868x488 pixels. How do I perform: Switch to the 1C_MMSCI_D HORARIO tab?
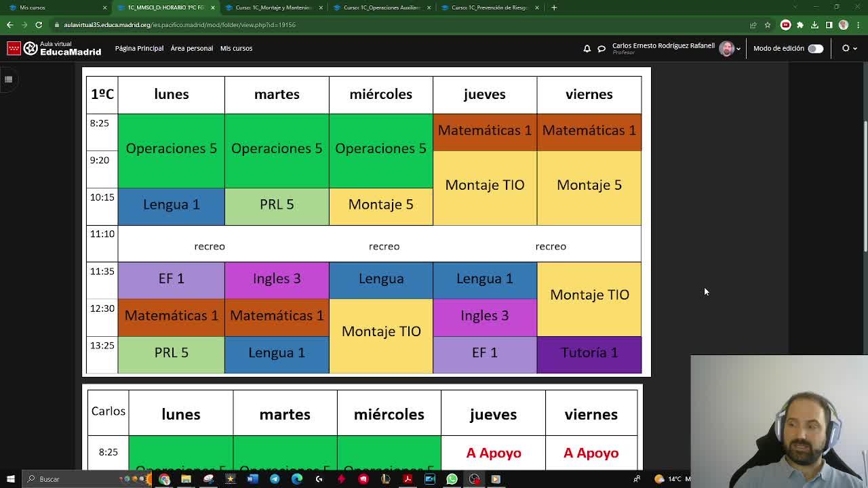[x=166, y=7]
